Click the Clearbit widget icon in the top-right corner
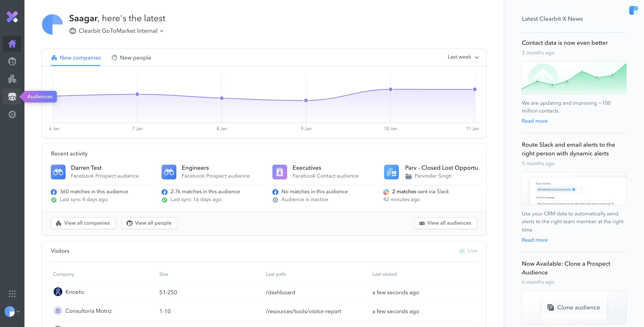644x327 pixels. (634, 10)
